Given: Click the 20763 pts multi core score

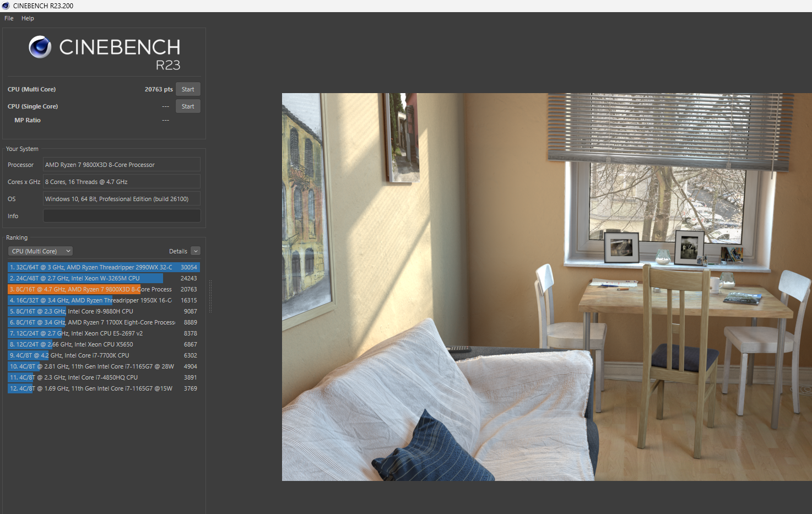Looking at the screenshot, I should pos(159,89).
